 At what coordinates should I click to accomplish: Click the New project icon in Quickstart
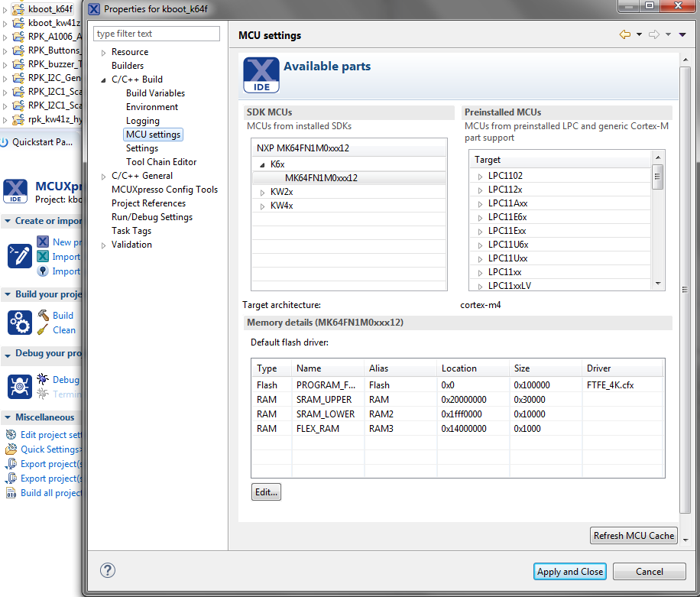click(x=43, y=242)
